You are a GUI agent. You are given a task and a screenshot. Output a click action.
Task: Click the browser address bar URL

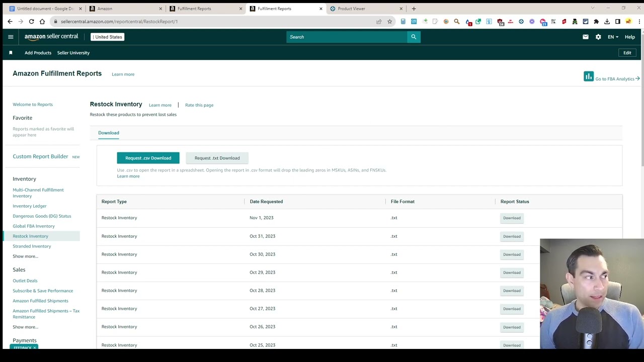[119, 22]
